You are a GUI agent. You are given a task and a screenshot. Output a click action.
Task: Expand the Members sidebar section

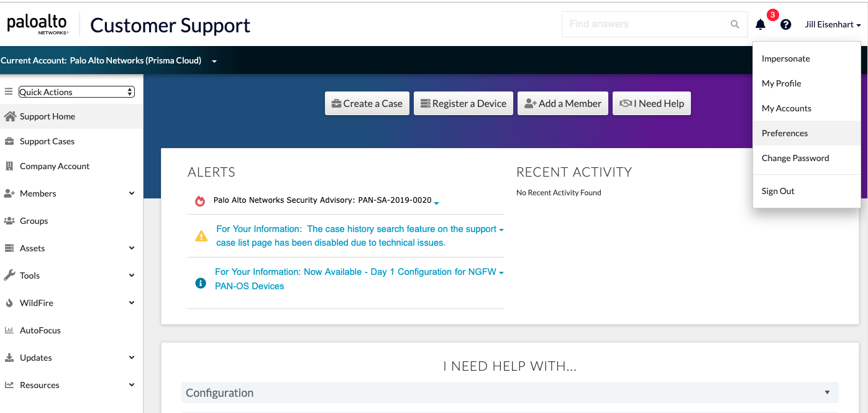pyautogui.click(x=131, y=193)
